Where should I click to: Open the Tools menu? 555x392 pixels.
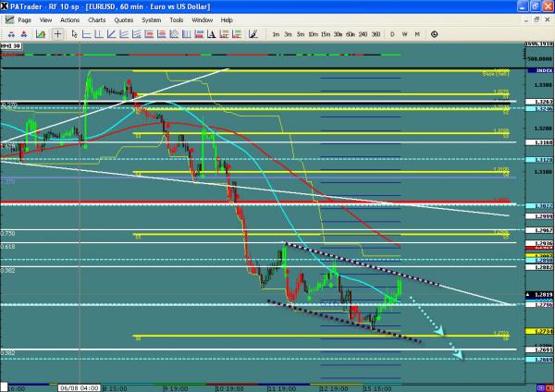(x=203, y=19)
